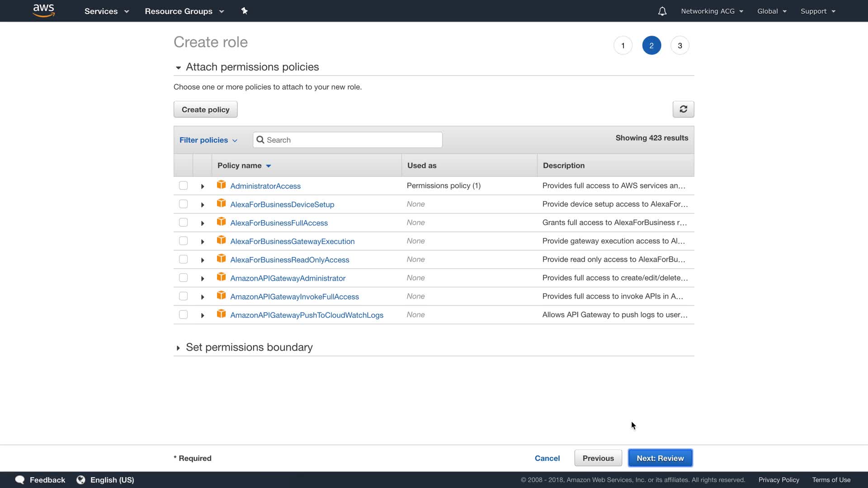Click the AdministratorAccess policy box icon

221,185
